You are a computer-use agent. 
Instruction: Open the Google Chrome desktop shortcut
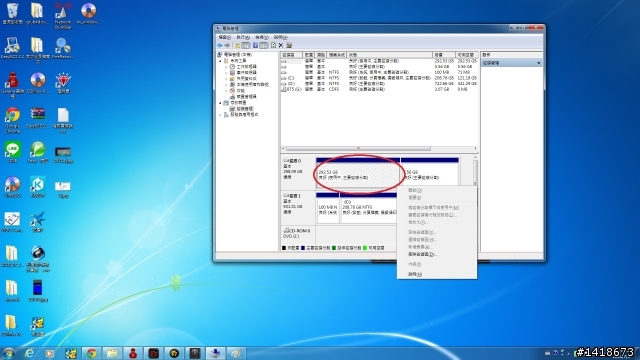[x=12, y=120]
